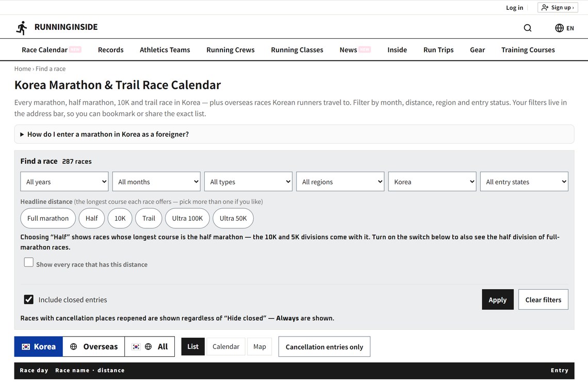Viewport: 588px width, 382px height.
Task: Click the Sign up user-plus icon
Action: pyautogui.click(x=545, y=8)
